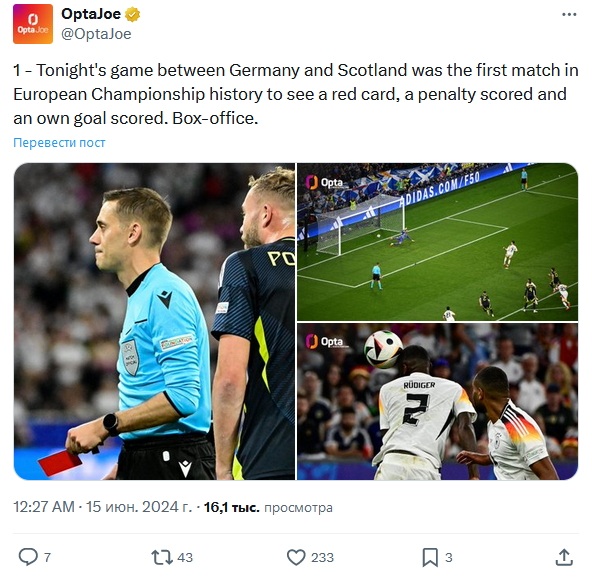Click the share upload icon

[x=564, y=557]
